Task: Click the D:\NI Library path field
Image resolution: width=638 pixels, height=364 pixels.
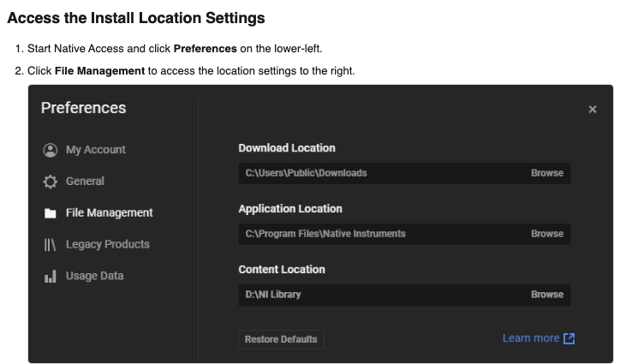Action: (x=404, y=295)
